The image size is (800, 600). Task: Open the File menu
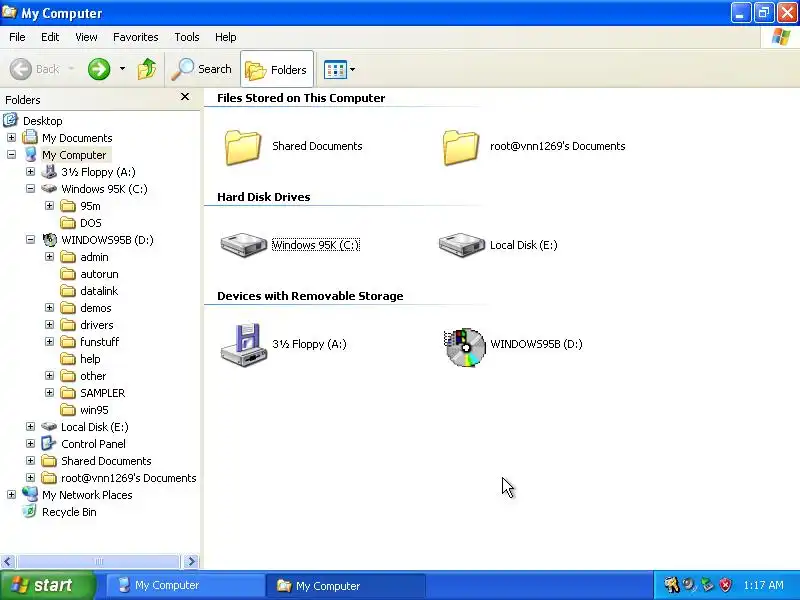(x=17, y=37)
